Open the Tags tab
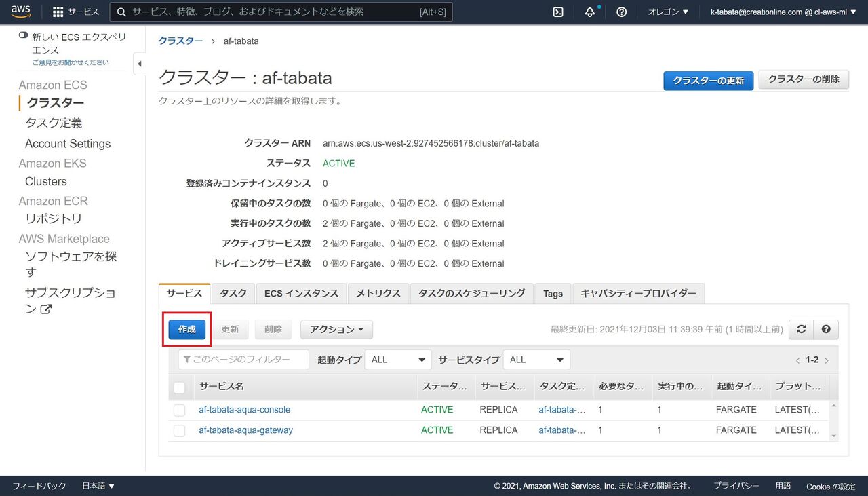 (553, 293)
